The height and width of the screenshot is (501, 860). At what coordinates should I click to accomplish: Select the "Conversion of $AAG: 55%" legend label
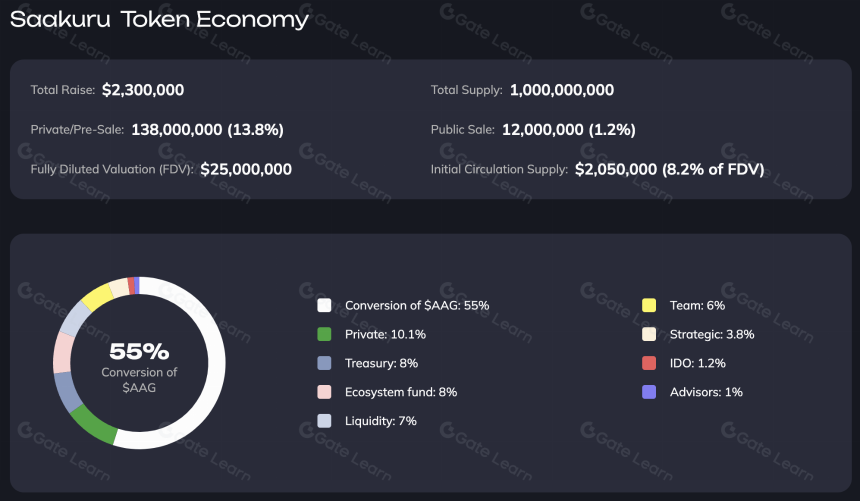417,306
